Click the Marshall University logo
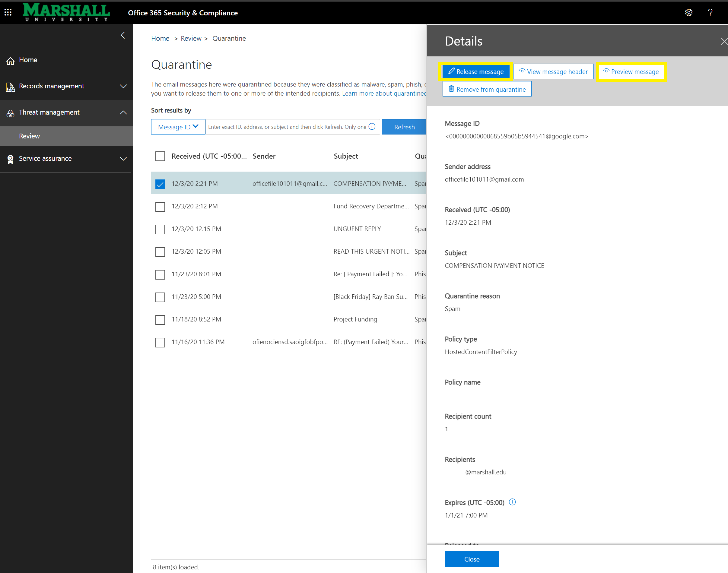 click(x=66, y=12)
